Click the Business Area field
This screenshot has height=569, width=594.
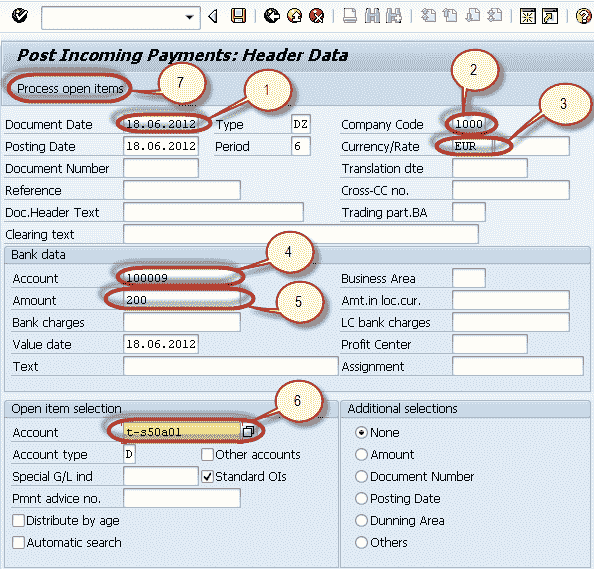coord(469,278)
